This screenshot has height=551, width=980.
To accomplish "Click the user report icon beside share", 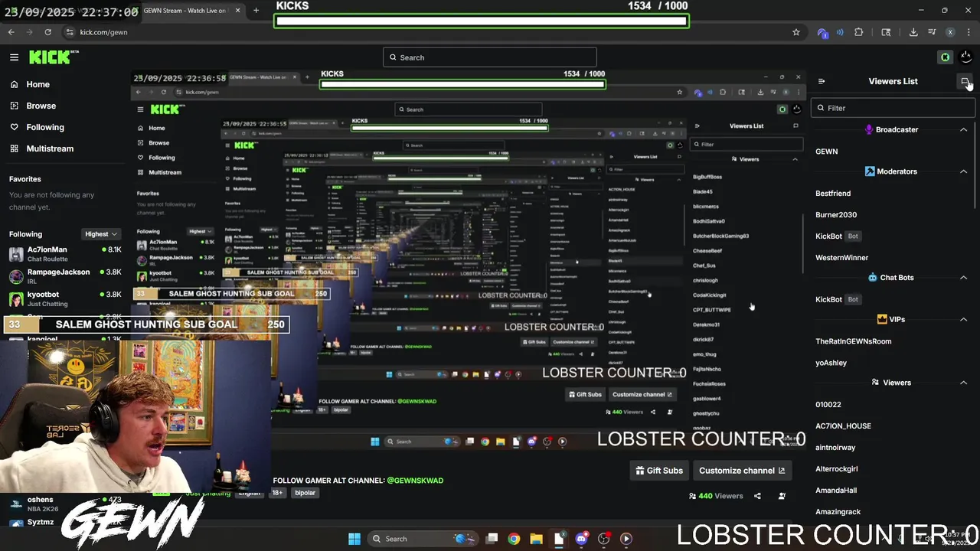I will tap(782, 496).
